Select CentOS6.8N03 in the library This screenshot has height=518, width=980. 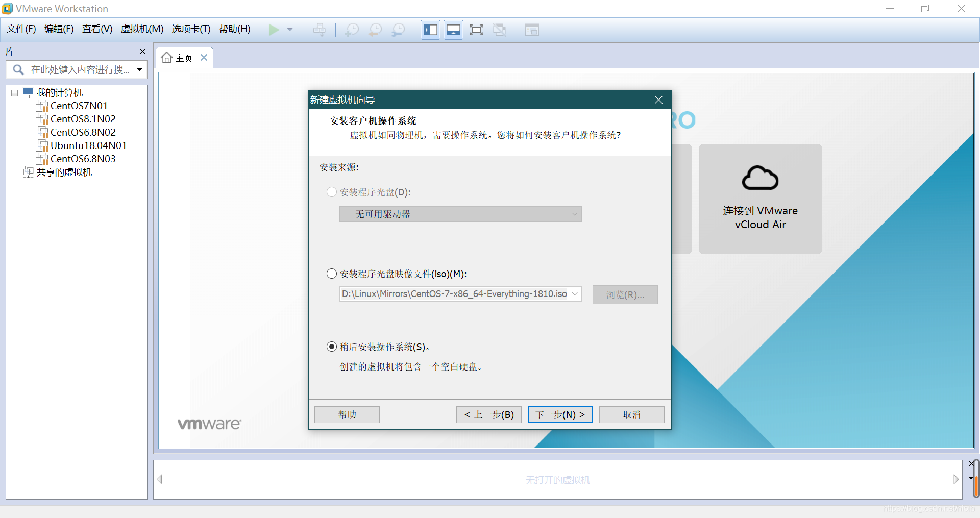click(83, 159)
